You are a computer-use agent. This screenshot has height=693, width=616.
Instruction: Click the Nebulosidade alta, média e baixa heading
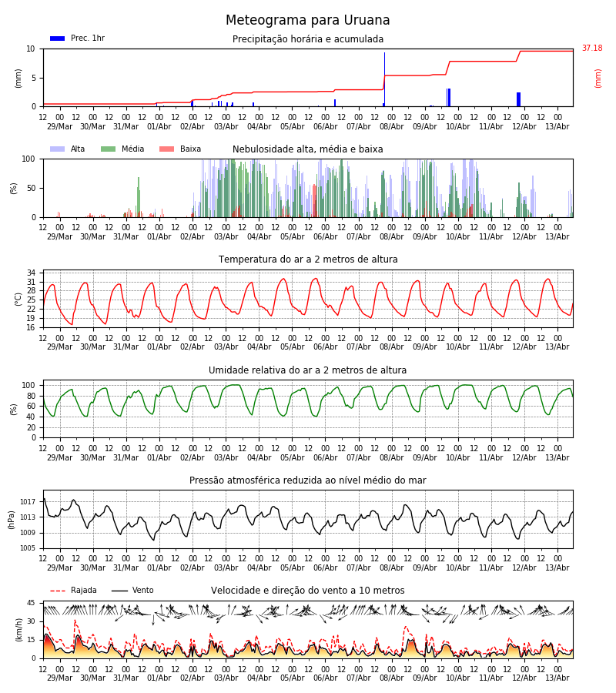pos(307,149)
